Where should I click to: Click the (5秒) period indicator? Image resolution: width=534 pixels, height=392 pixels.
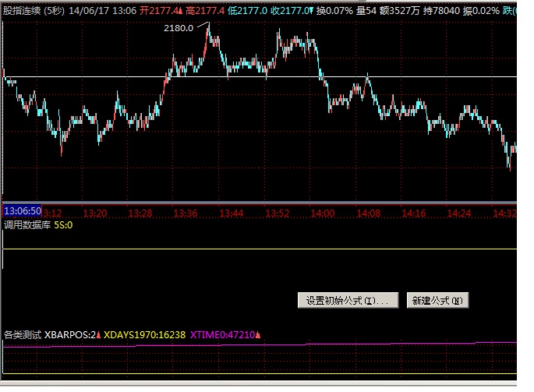54,11
